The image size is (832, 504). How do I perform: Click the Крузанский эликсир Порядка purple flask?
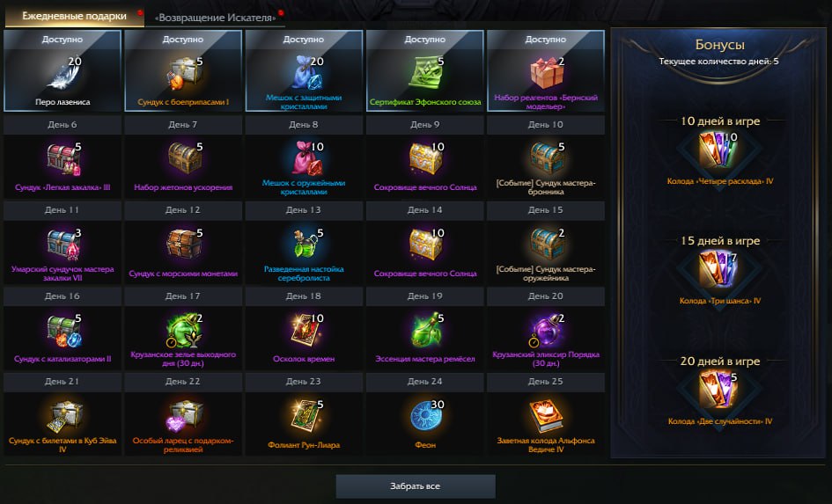546,330
